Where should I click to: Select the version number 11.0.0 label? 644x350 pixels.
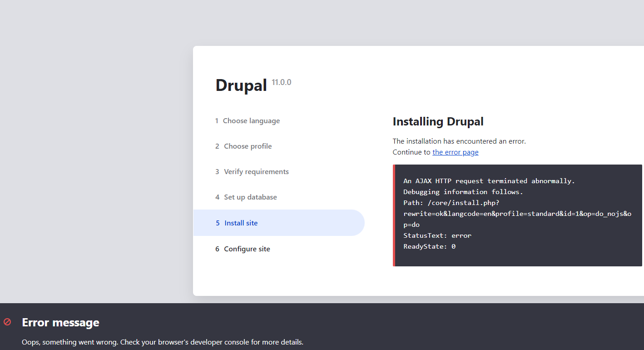(281, 82)
